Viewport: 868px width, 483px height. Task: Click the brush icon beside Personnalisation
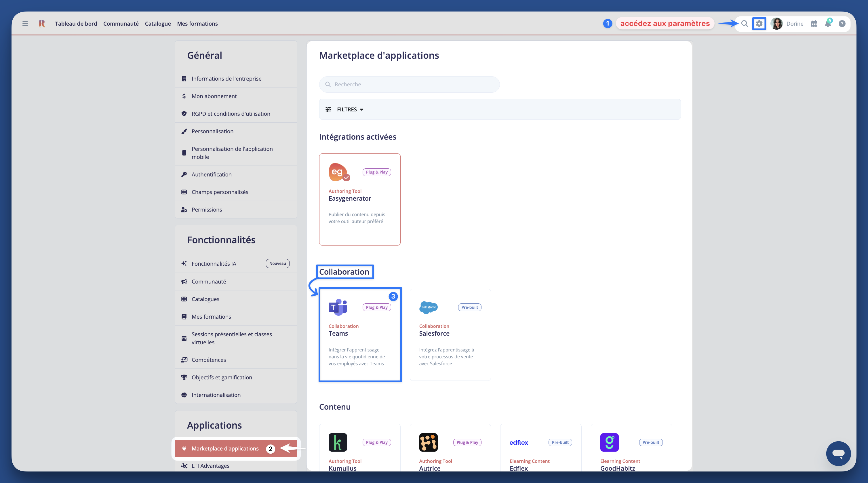(184, 131)
